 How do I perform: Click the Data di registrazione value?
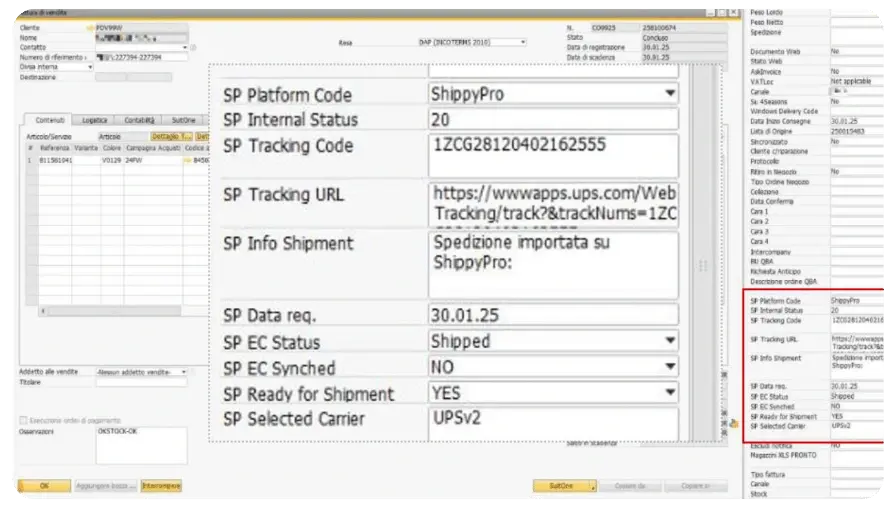click(x=684, y=48)
